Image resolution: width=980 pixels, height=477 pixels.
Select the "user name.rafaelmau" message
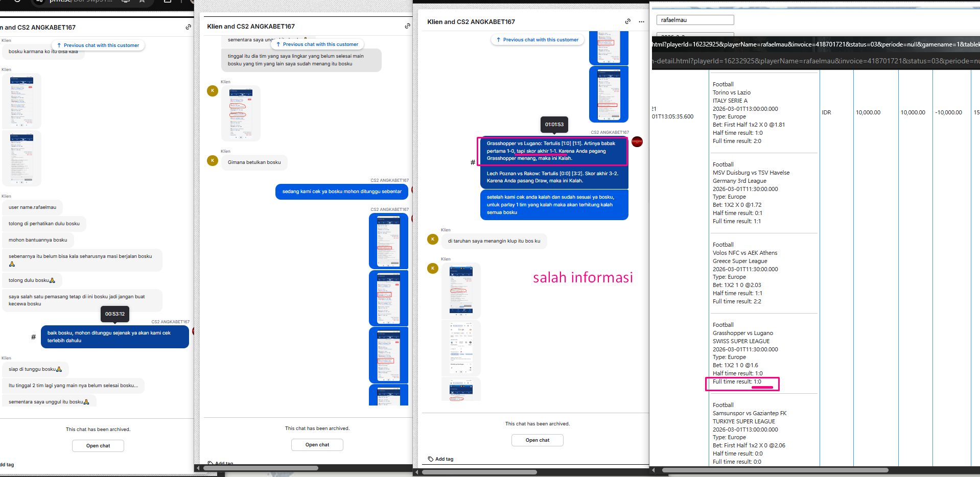click(33, 207)
